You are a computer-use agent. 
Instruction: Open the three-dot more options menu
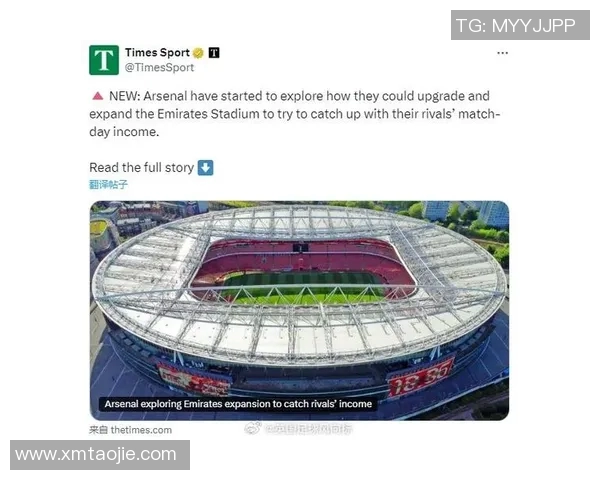[x=502, y=53]
